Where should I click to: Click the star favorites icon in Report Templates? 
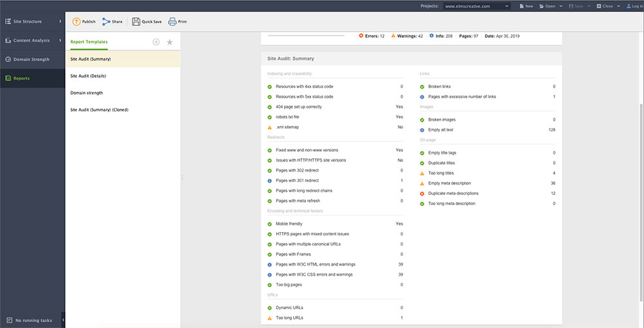[169, 42]
